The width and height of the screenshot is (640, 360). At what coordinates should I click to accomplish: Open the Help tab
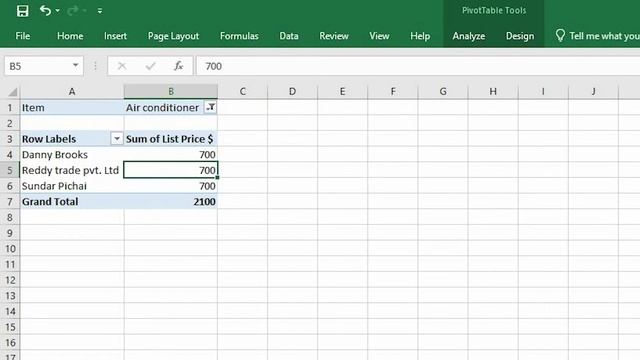pos(420,36)
